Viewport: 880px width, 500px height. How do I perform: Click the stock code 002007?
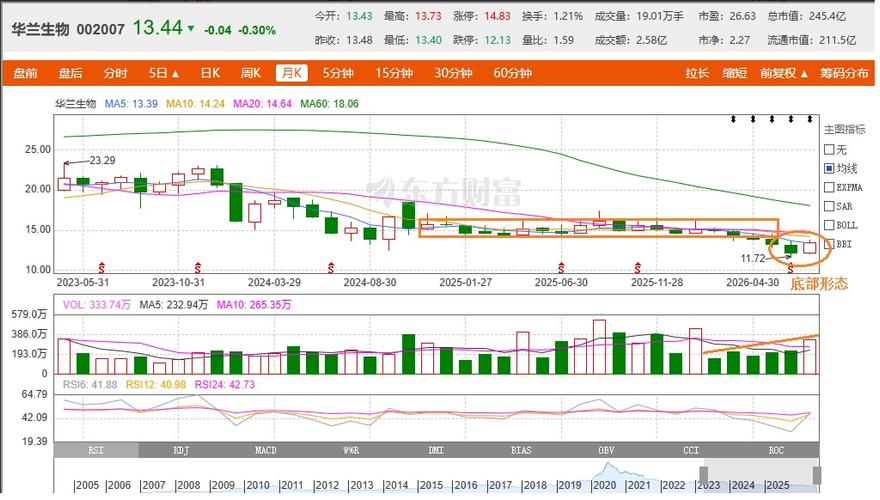[100, 29]
